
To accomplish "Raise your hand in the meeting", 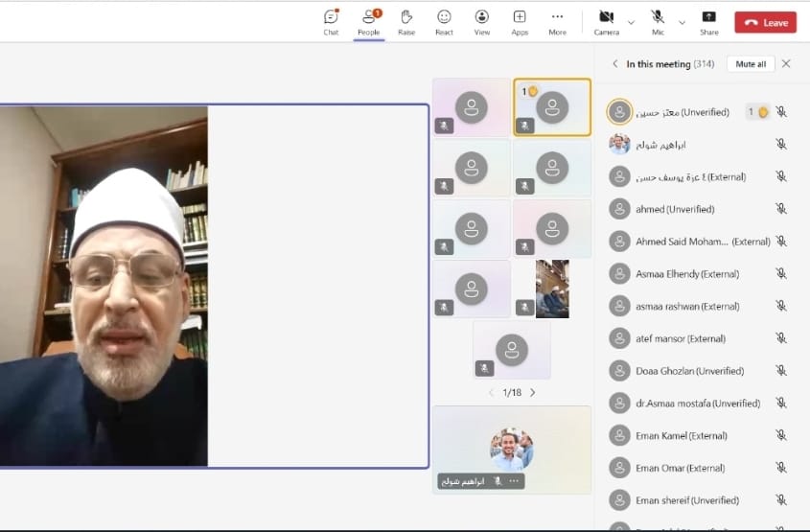I will click(x=406, y=21).
